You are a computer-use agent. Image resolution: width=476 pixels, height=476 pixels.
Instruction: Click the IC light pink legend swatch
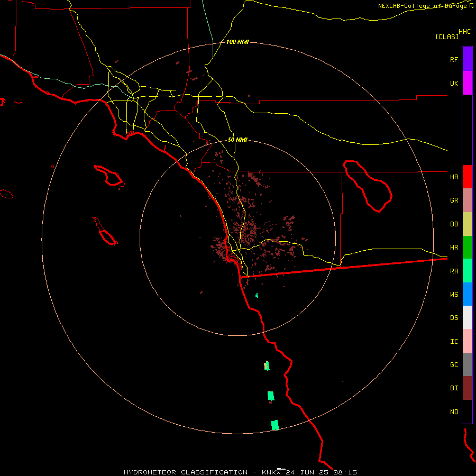tap(467, 341)
